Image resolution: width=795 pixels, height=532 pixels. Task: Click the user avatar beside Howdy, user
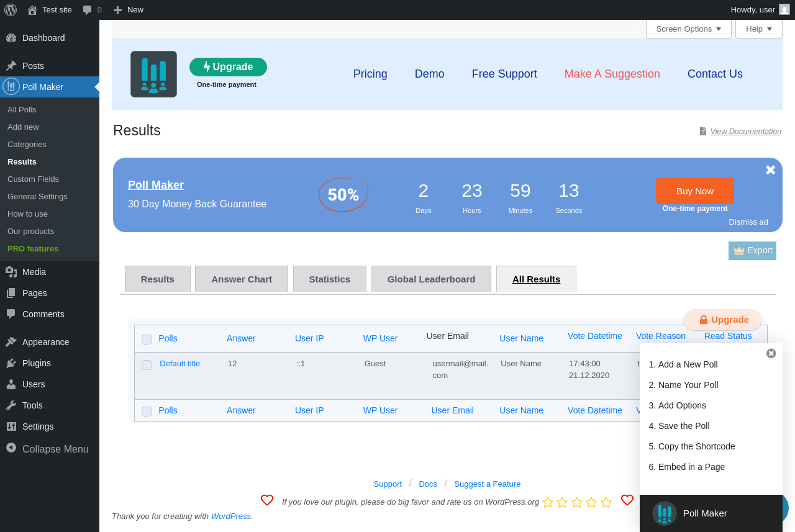(784, 9)
